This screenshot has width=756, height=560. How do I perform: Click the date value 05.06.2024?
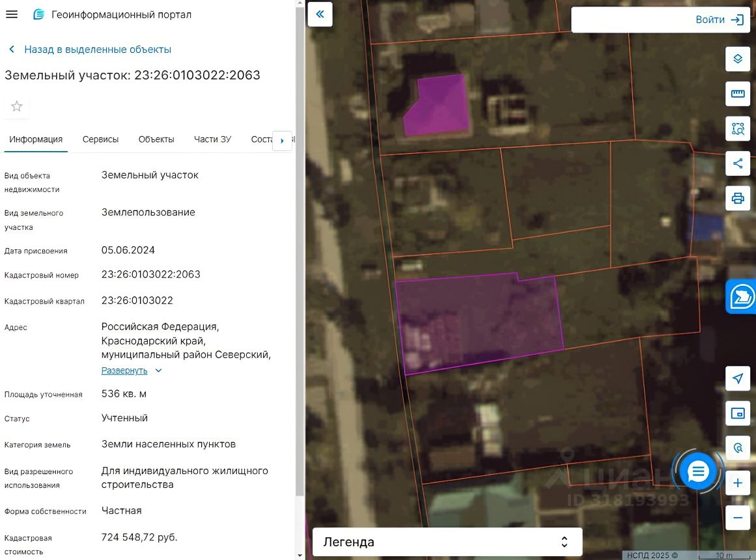coord(128,250)
